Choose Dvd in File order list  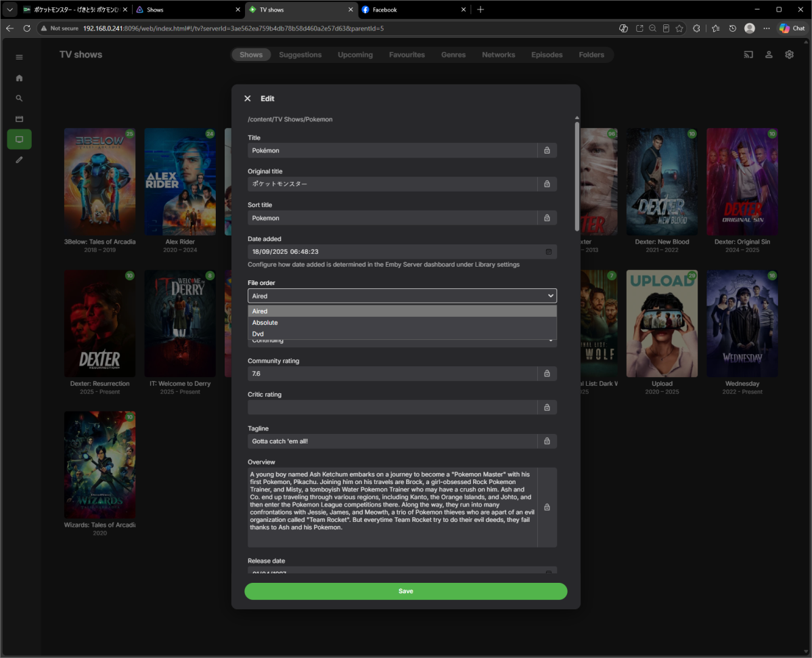(402, 334)
